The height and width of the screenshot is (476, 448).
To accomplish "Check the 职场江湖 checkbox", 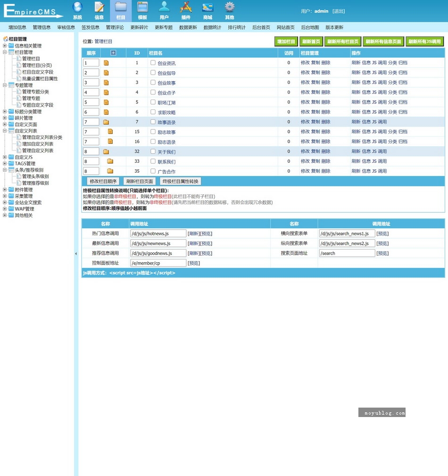I will point(153,102).
